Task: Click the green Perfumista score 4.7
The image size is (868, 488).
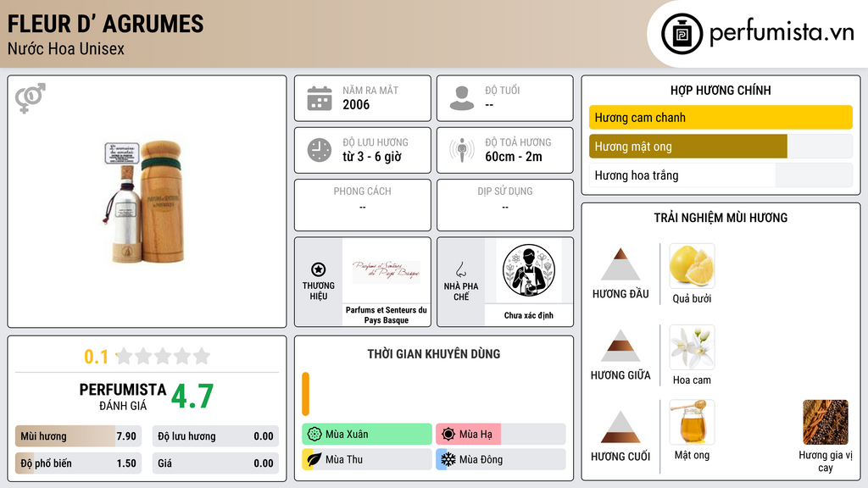Action: tap(192, 396)
